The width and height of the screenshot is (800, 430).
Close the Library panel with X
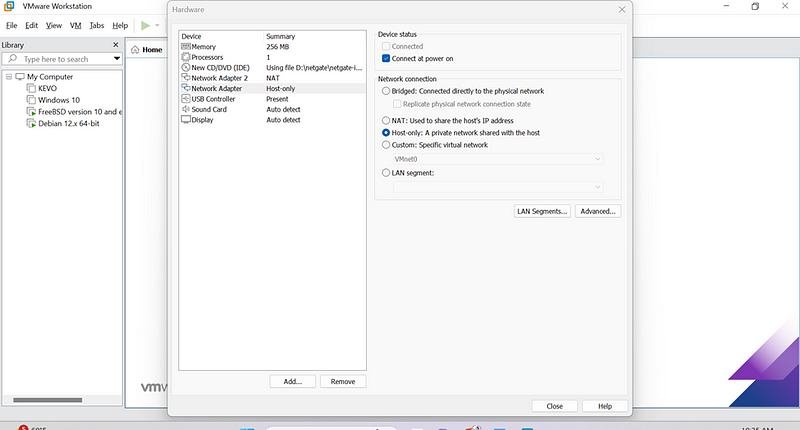(x=116, y=45)
